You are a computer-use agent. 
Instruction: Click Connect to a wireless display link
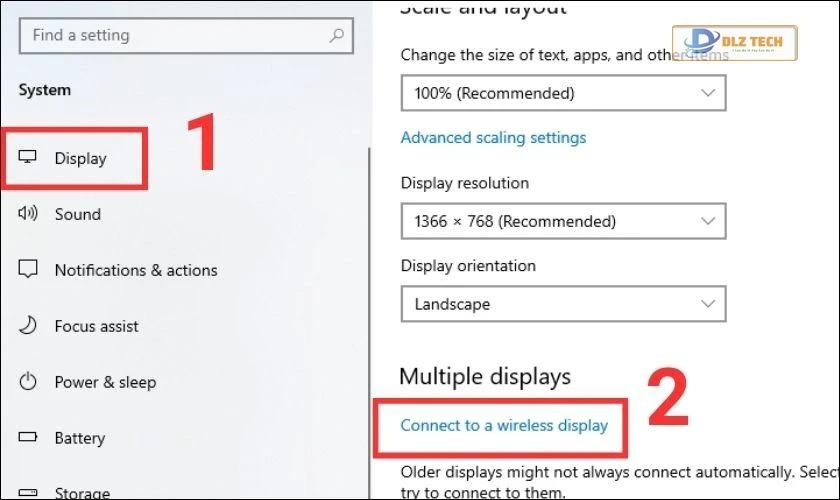(504, 426)
